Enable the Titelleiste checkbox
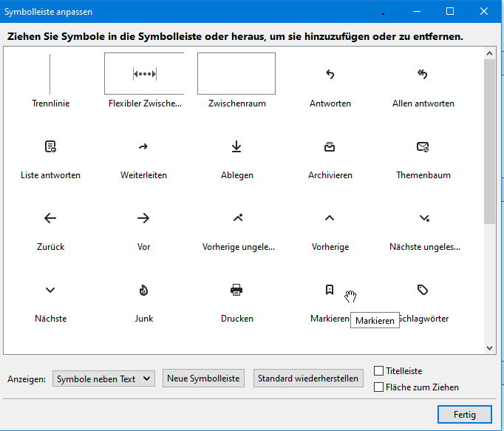This screenshot has width=504, height=431. (x=378, y=371)
